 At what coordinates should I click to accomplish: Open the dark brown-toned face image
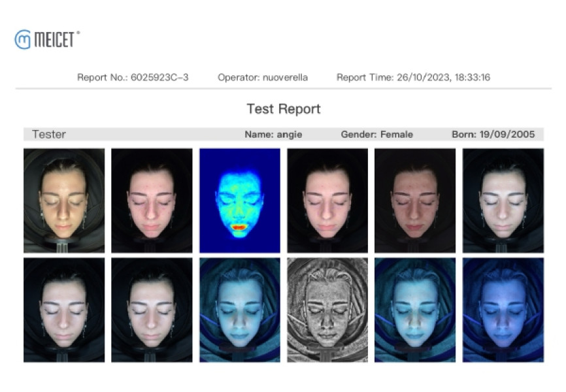tap(415, 201)
